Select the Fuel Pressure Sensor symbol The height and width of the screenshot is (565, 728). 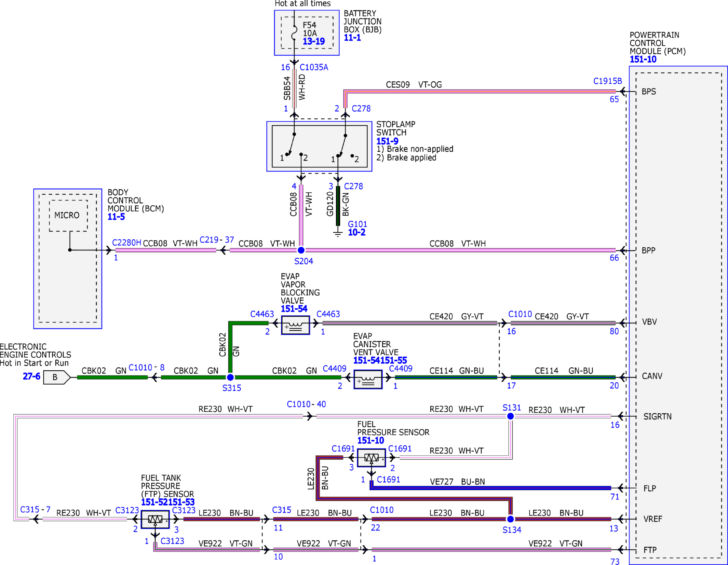(372, 457)
